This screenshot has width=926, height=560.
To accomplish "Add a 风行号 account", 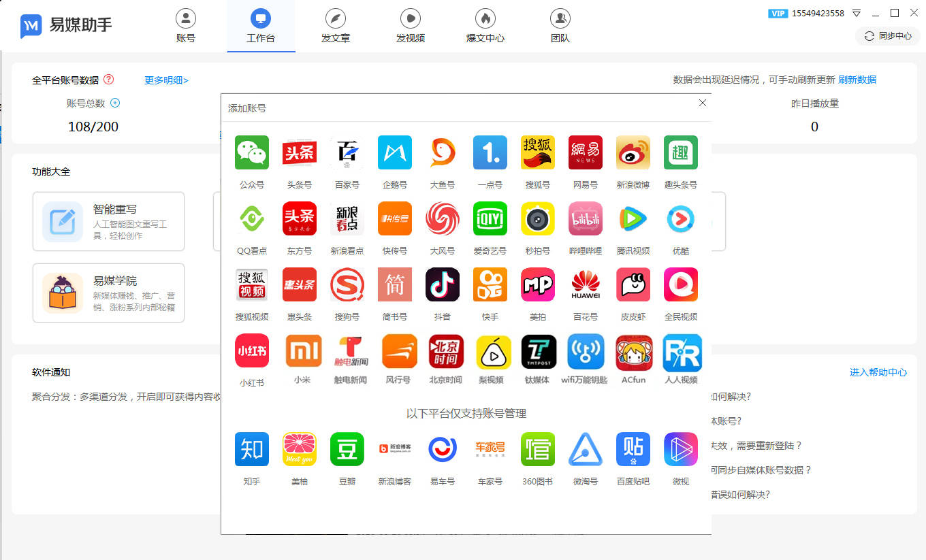I will [400, 351].
